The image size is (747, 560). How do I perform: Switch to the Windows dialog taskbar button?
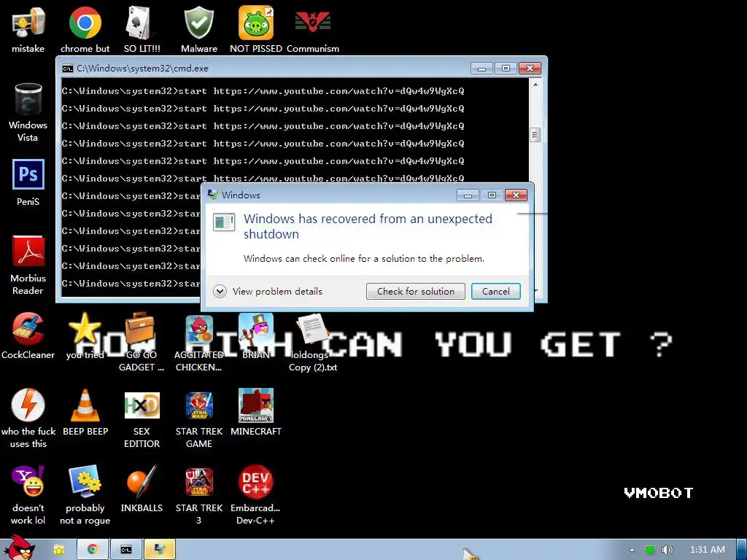159,550
